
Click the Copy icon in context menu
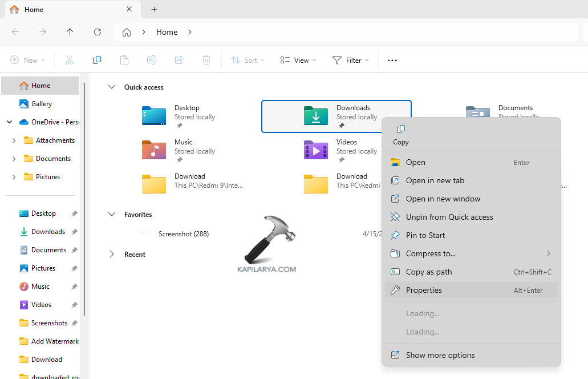pyautogui.click(x=400, y=130)
